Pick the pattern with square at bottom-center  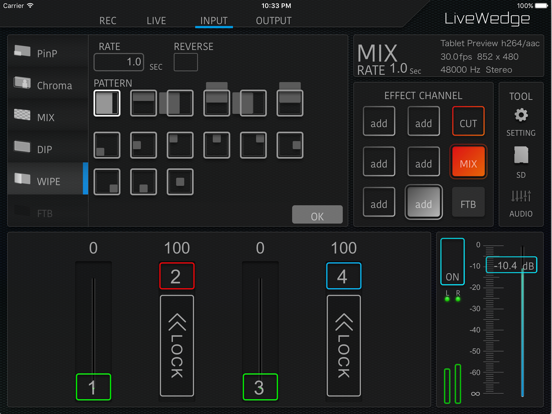click(143, 182)
